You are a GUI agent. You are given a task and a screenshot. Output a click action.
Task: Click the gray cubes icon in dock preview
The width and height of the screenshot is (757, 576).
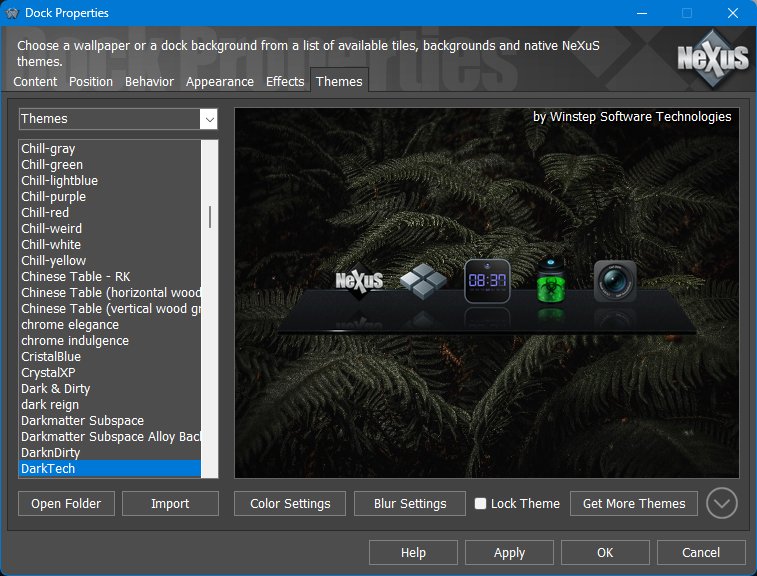pyautogui.click(x=423, y=281)
